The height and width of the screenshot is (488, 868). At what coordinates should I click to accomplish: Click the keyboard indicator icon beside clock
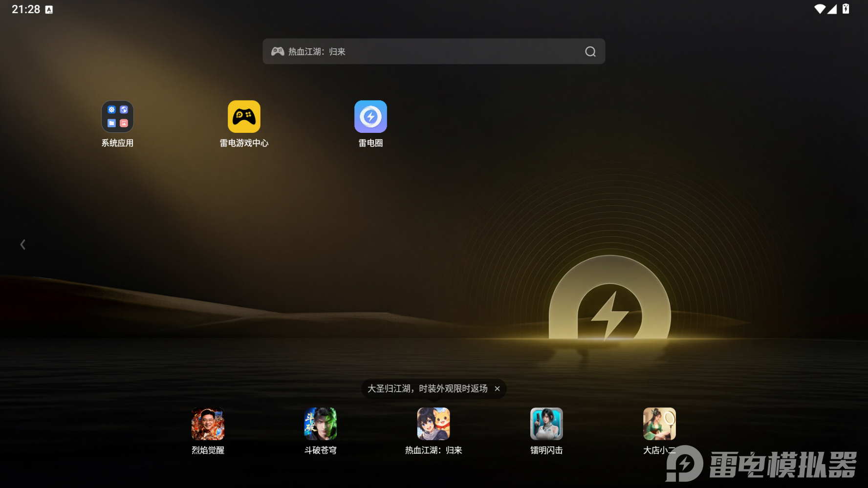pyautogui.click(x=49, y=10)
